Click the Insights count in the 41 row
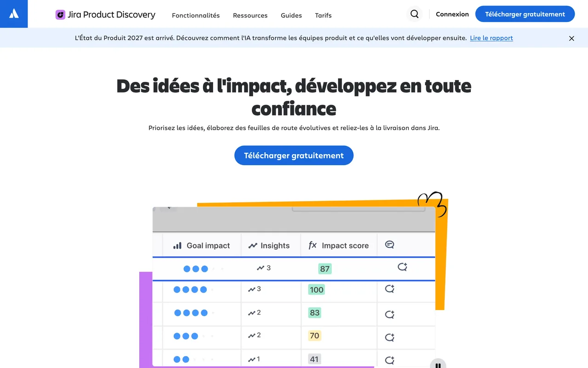 point(254,359)
